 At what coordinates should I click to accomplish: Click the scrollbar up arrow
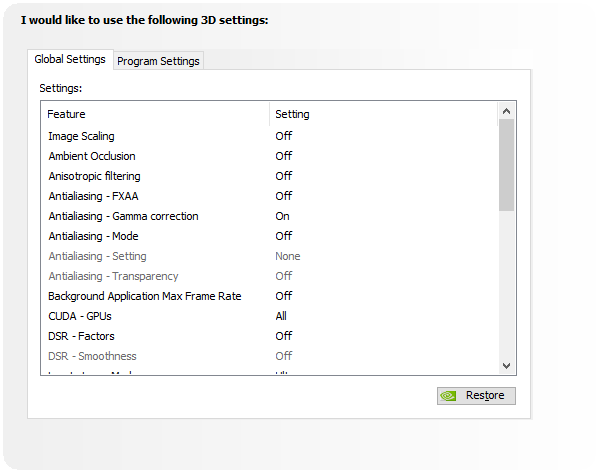(x=506, y=111)
